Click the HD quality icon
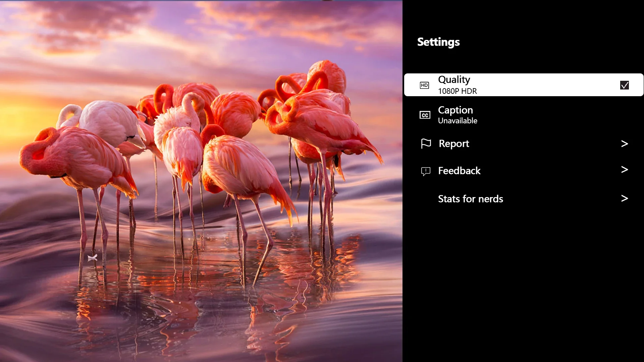The height and width of the screenshot is (362, 644). click(x=424, y=85)
